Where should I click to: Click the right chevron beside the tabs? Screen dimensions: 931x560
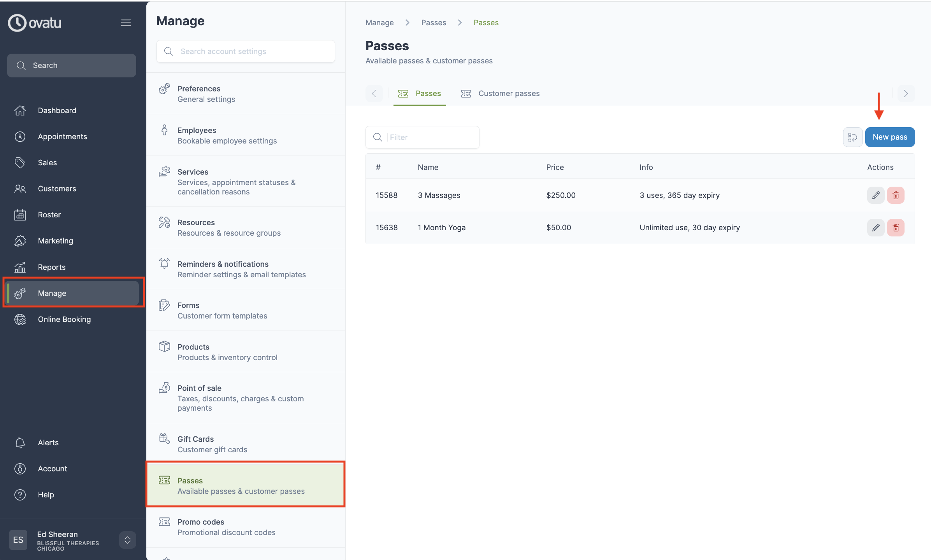point(906,93)
